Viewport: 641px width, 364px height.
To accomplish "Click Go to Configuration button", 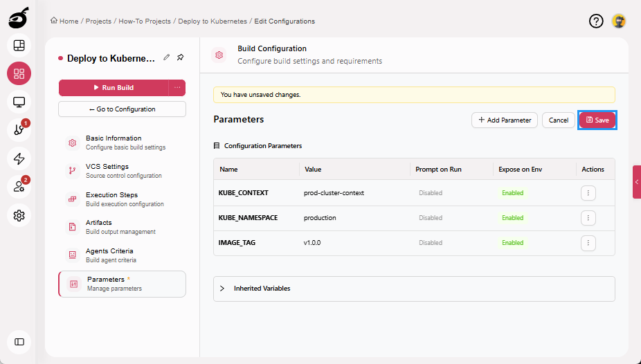I will click(x=123, y=109).
